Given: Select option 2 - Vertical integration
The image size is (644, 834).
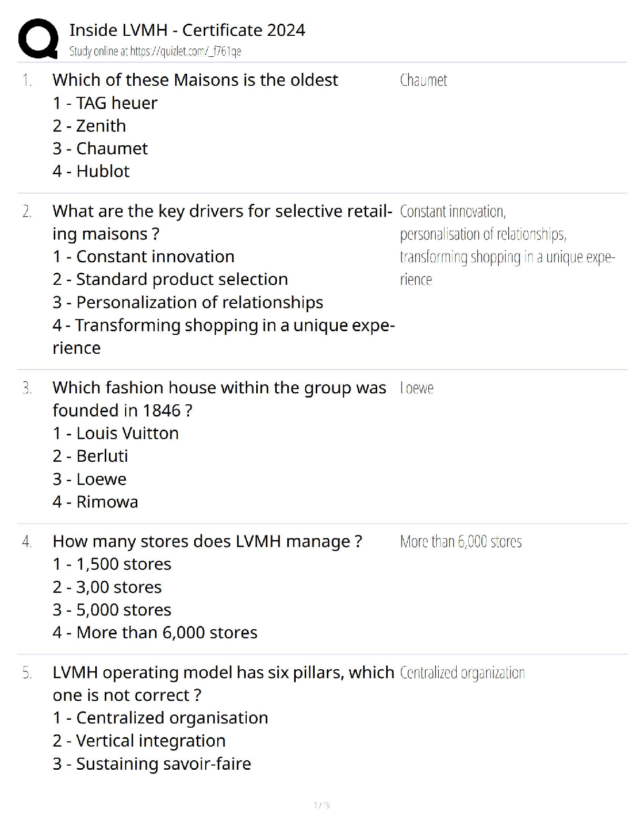Looking at the screenshot, I should tap(139, 741).
